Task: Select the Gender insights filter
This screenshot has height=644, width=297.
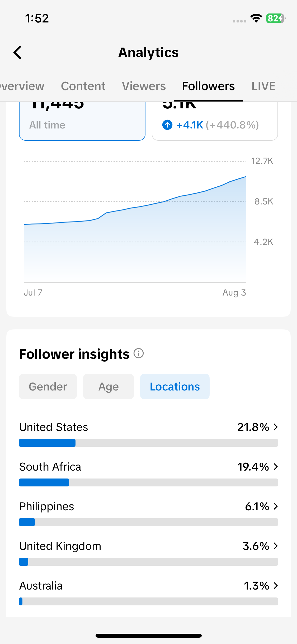Action: 48,387
